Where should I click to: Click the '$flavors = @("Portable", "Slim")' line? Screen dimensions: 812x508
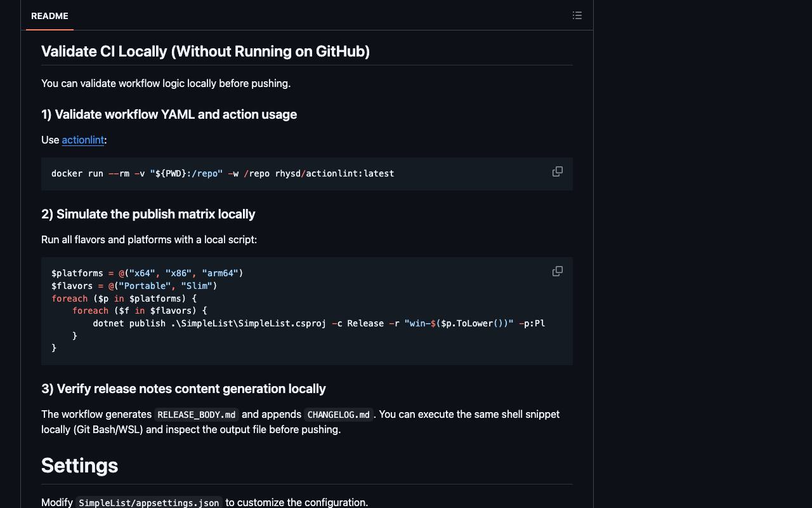(x=134, y=286)
